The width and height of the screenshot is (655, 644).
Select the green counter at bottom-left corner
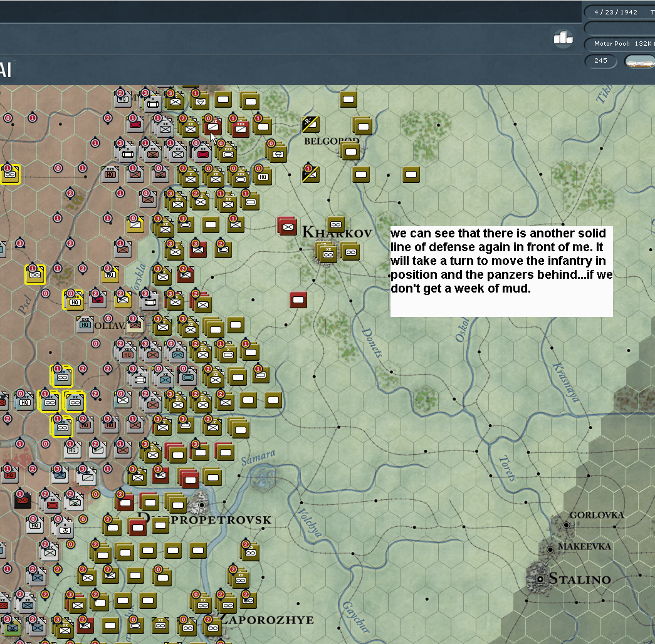pyautogui.click(x=12, y=627)
